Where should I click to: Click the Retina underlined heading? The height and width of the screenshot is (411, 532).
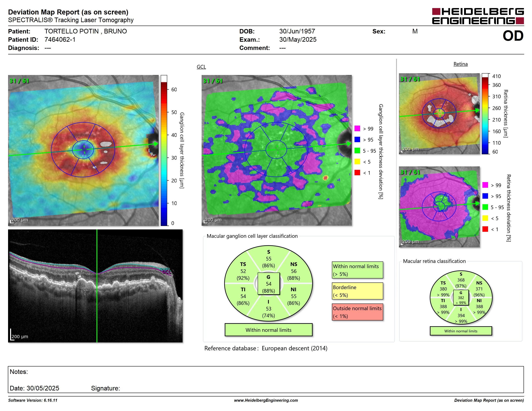460,64
